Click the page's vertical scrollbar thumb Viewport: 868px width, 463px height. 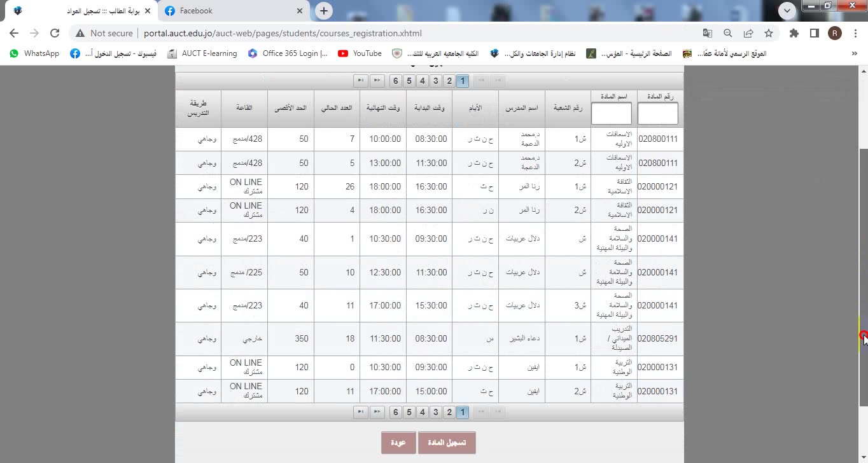tap(864, 277)
